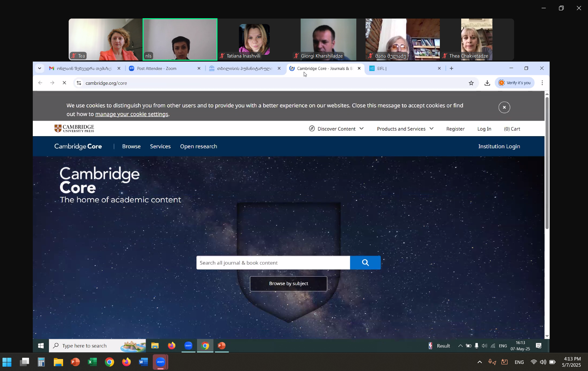Select Tatiana Inashvili's video thumbnail
This screenshot has width=588, height=371.
[254, 39]
